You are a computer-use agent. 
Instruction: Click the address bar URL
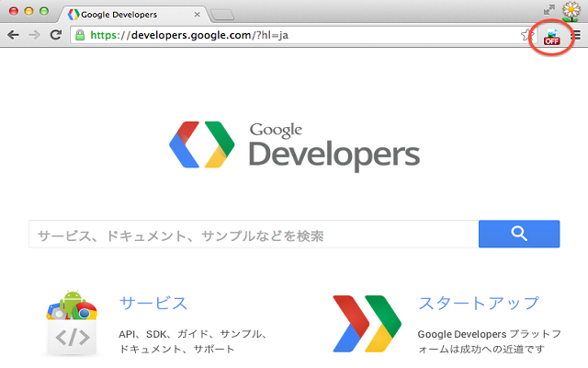(189, 35)
